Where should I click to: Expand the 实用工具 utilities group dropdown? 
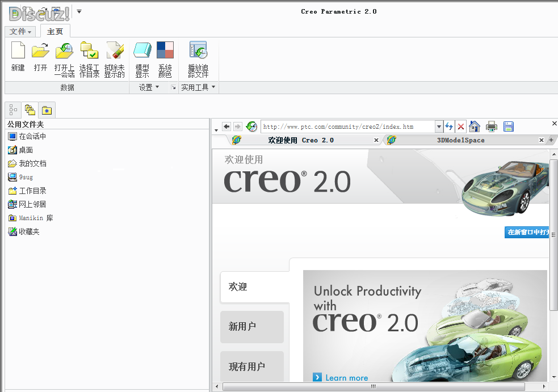click(x=198, y=87)
